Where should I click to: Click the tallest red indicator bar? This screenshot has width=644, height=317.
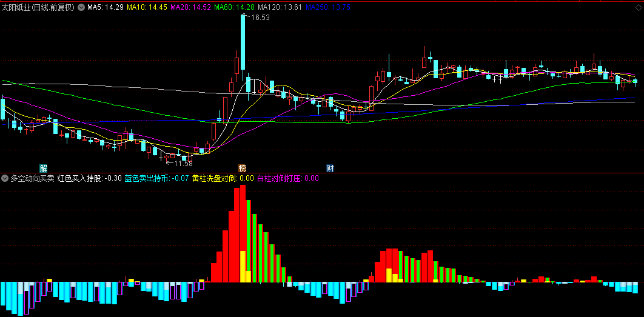coord(243,233)
